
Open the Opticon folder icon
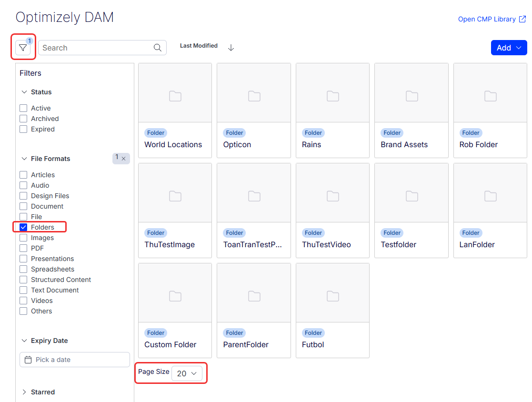click(x=254, y=96)
